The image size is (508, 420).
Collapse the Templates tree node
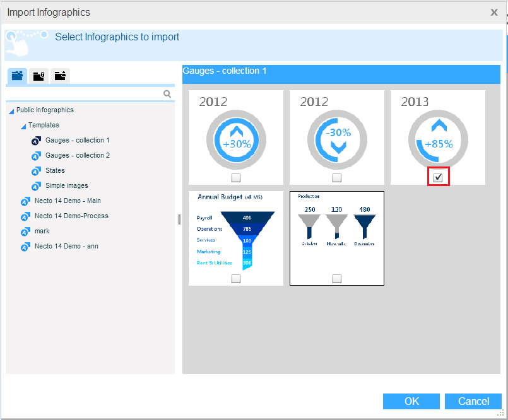23,127
